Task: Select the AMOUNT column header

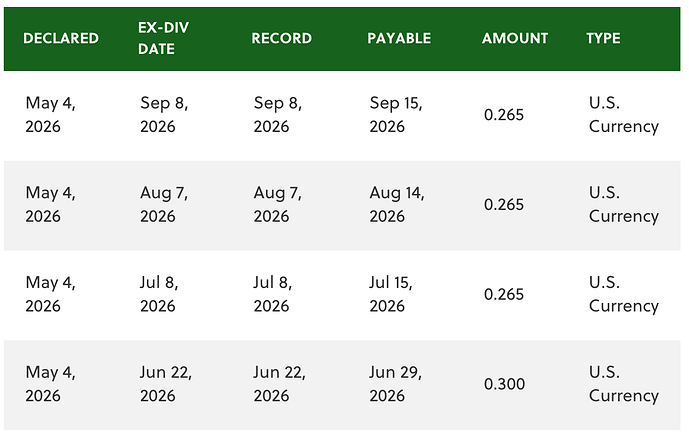Action: tap(515, 38)
